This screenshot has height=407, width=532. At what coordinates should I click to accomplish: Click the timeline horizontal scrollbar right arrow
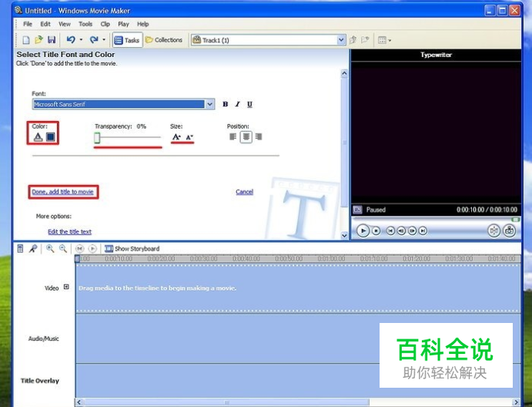coord(516,402)
